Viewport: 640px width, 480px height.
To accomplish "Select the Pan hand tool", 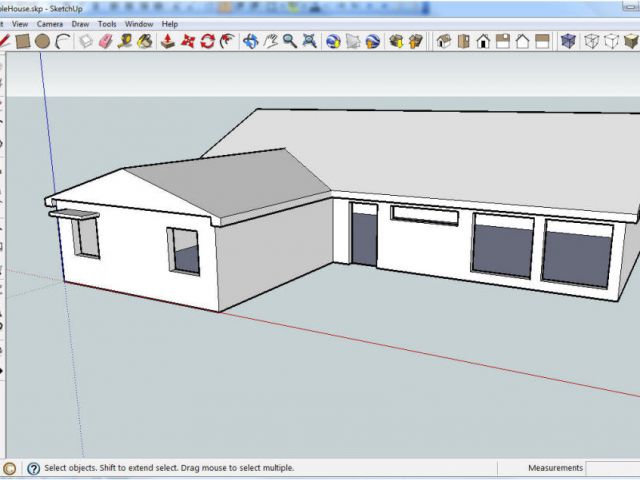I will (x=270, y=41).
